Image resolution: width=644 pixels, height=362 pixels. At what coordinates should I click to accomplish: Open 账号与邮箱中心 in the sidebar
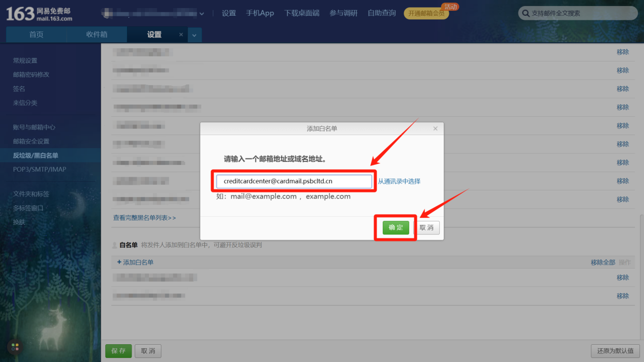[34, 127]
